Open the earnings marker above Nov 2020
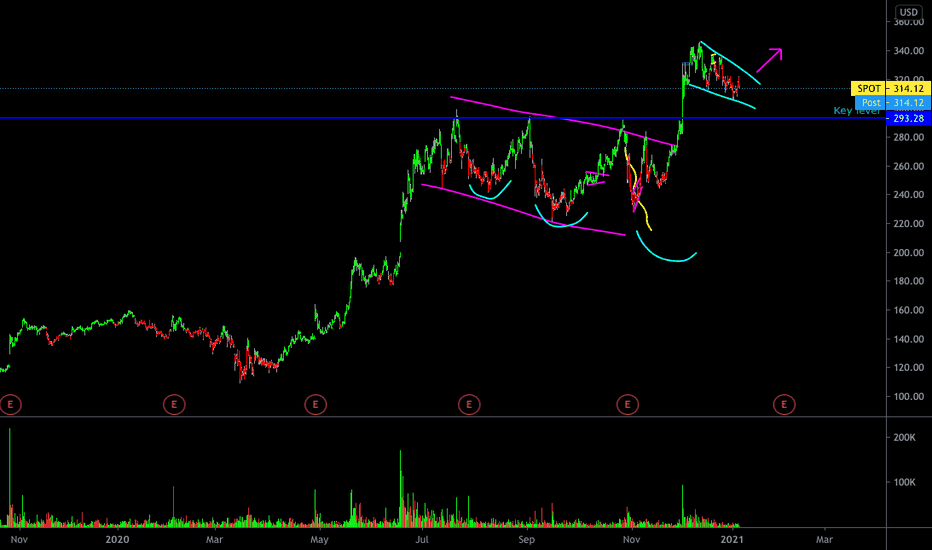 [627, 405]
